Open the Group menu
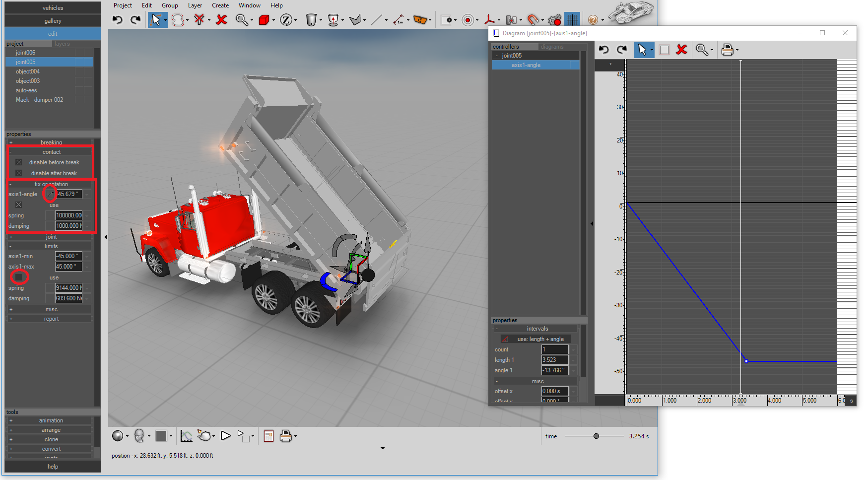The image size is (868, 480). pyautogui.click(x=170, y=5)
